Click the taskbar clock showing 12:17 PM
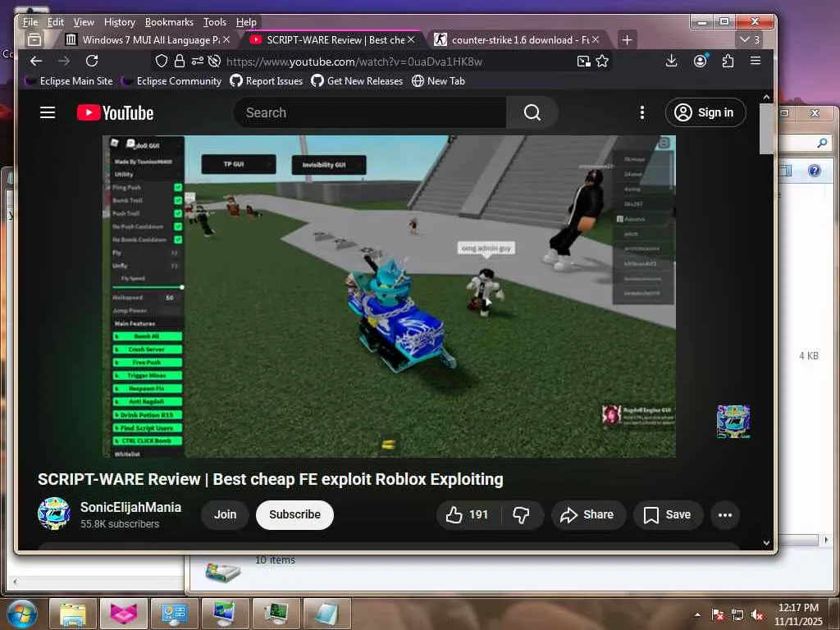The width and height of the screenshot is (840, 630). (798, 614)
